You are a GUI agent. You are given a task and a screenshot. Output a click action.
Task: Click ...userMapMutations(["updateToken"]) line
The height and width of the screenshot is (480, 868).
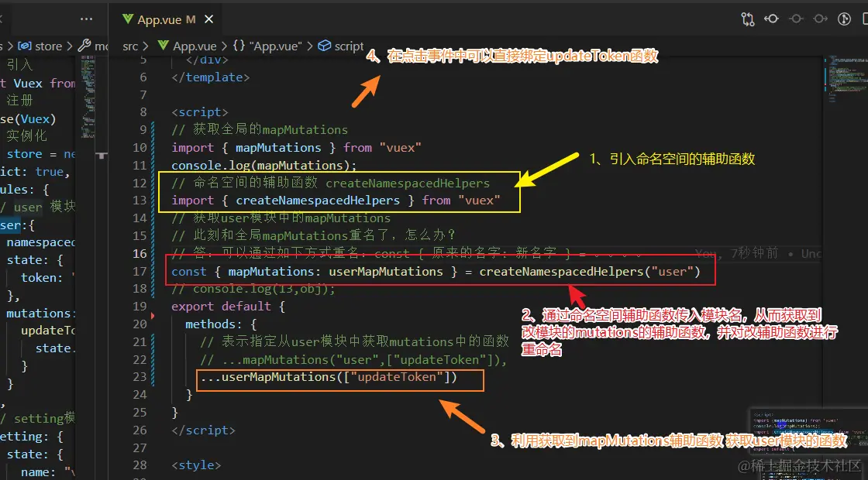coord(329,377)
